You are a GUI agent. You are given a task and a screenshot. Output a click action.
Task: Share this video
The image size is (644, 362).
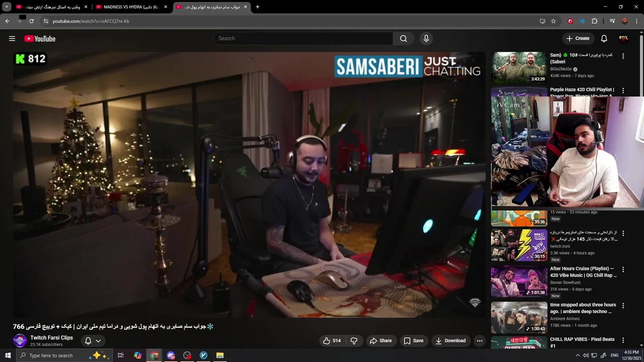click(x=381, y=341)
